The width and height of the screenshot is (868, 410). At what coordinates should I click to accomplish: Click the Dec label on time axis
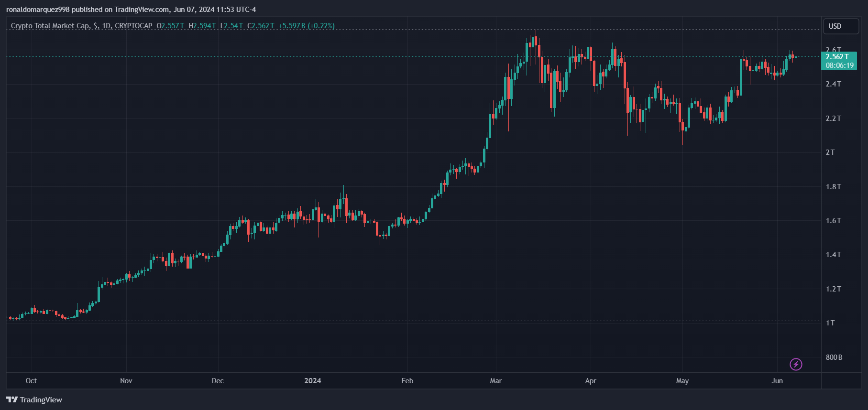tap(218, 381)
